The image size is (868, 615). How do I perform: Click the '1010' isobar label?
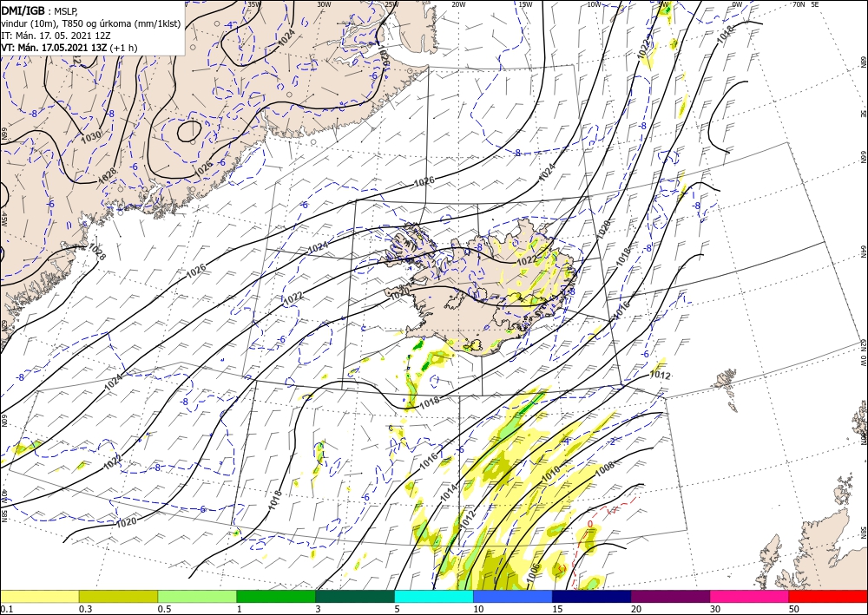550,474
